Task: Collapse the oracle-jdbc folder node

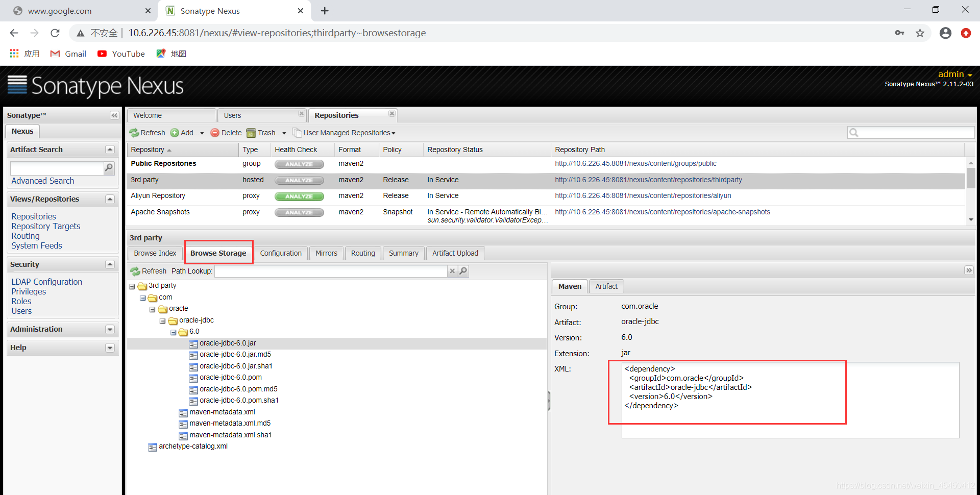Action: coord(163,321)
